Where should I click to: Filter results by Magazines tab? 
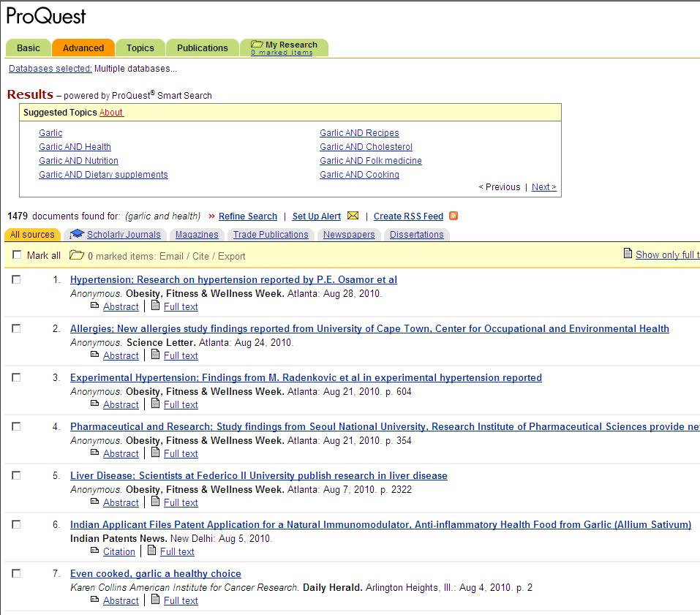pyautogui.click(x=197, y=234)
